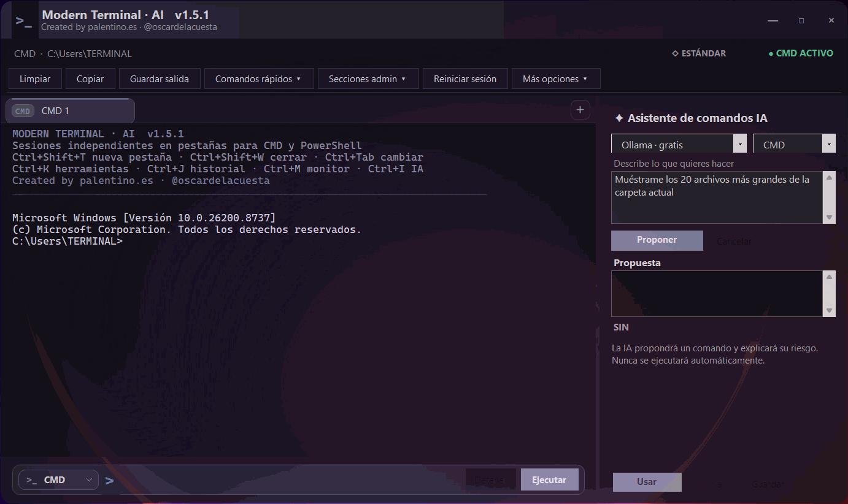This screenshot has height=504, width=848.
Task: Click the Usar button
Action: click(647, 482)
